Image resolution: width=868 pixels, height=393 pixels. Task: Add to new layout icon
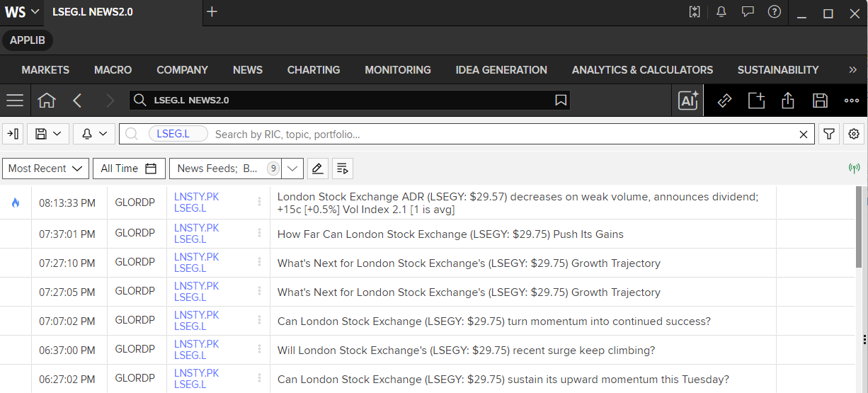(x=756, y=101)
